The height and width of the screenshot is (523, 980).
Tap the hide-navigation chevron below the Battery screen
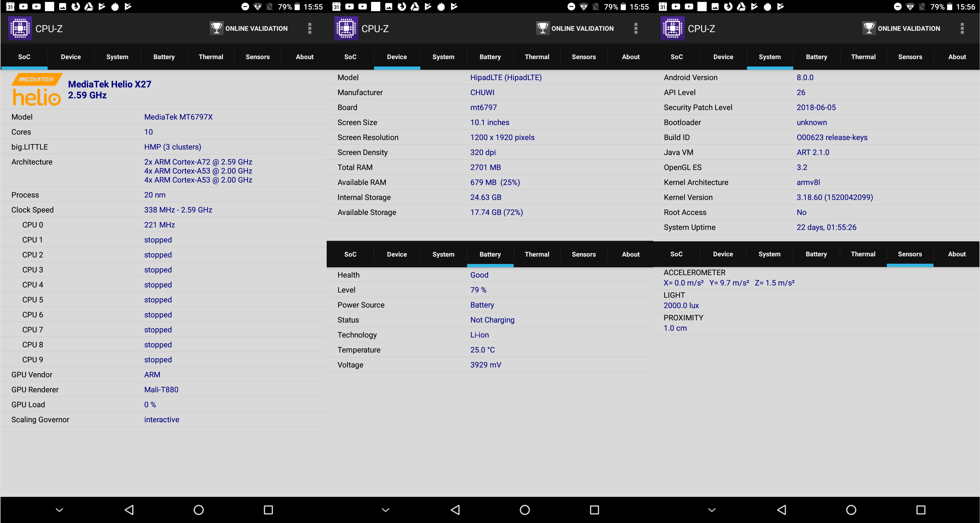(385, 510)
